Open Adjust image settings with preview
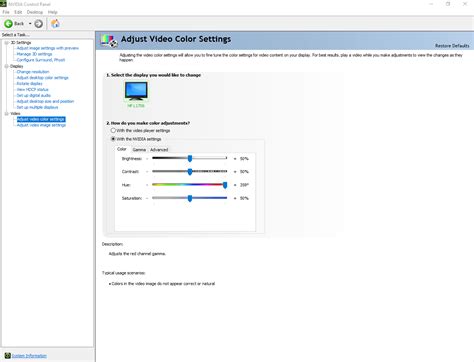Screen dimensions: 474x362 48,48
